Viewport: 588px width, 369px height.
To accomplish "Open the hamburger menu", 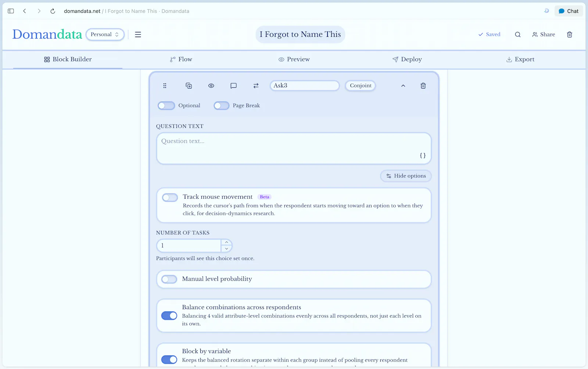I will click(x=138, y=35).
